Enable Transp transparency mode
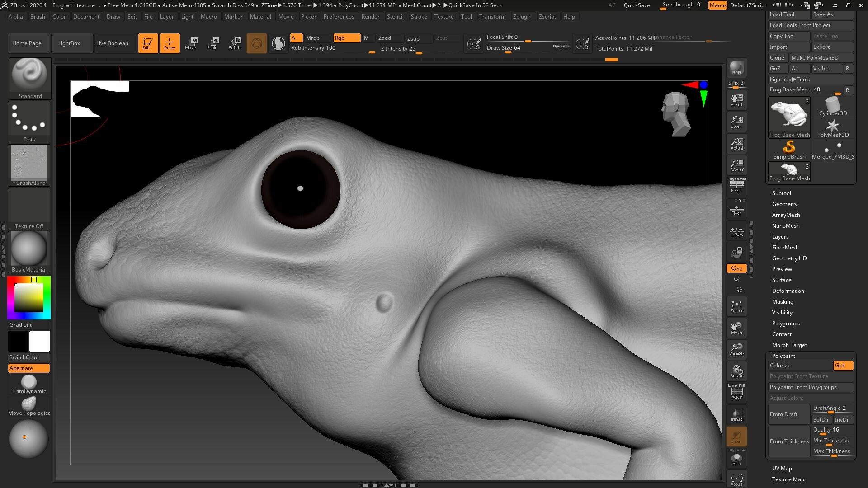Screen dimensions: 868x488 pos(736,414)
